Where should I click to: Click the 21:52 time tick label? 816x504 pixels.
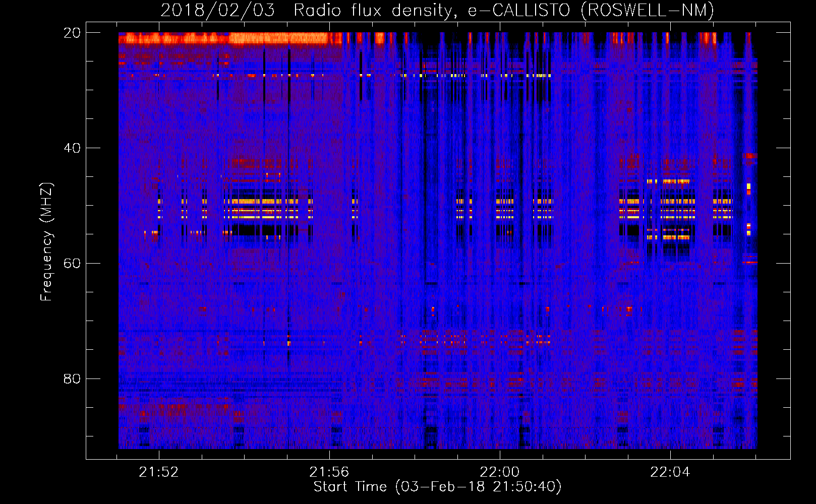[x=159, y=472]
